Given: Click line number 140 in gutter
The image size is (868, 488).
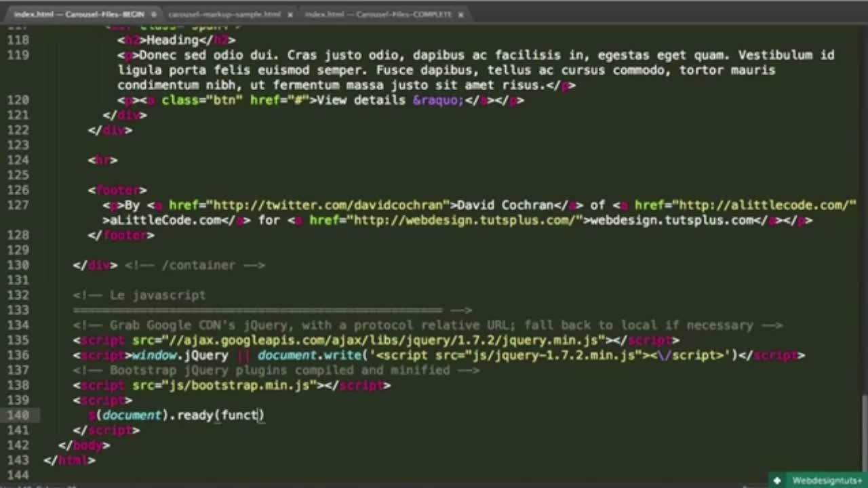Looking at the screenshot, I should [18, 415].
